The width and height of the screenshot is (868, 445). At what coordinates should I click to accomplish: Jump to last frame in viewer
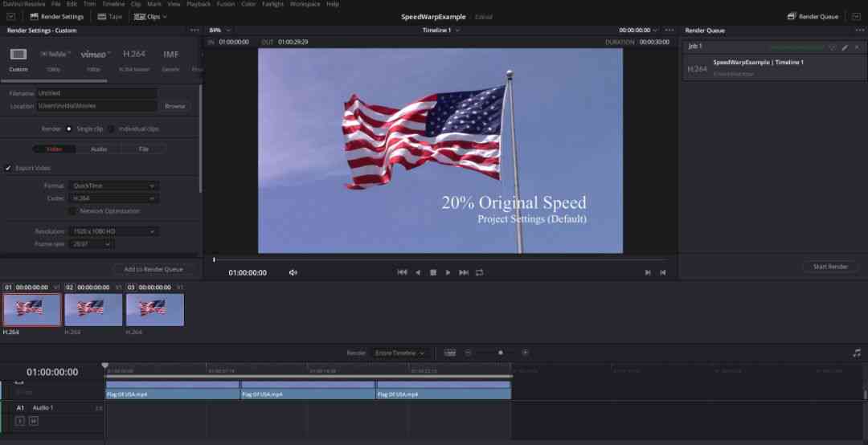coord(464,272)
